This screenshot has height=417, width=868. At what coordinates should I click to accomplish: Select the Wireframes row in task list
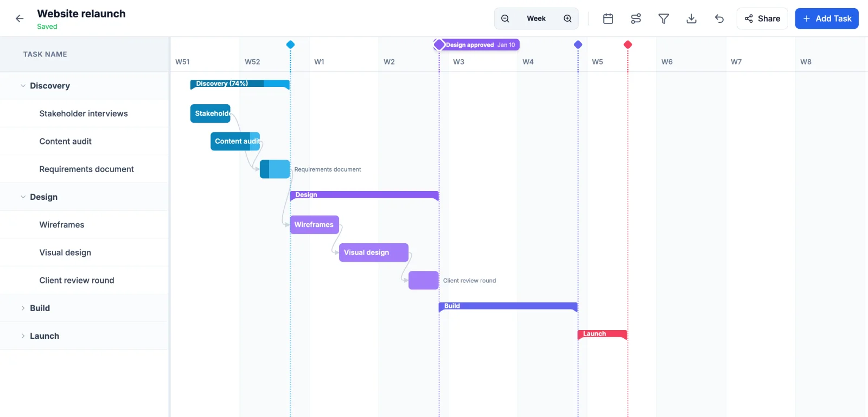tap(85, 225)
